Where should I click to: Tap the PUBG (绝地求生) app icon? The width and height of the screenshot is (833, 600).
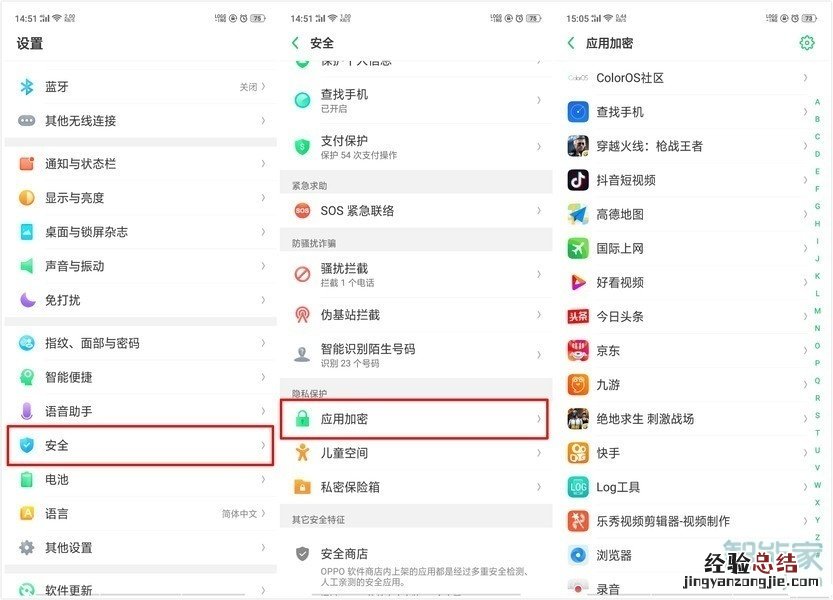click(x=577, y=419)
